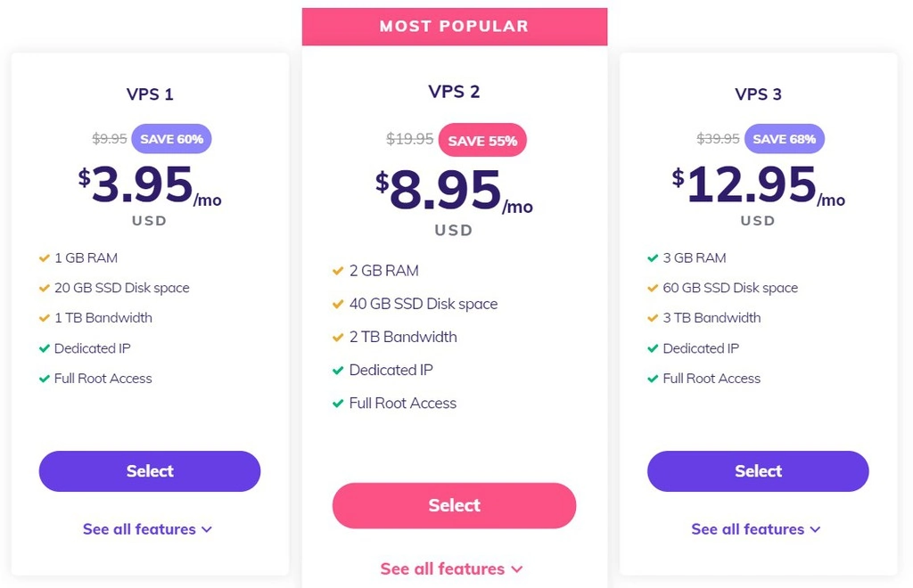Click the VPS 2 plan title
This screenshot has width=913, height=588.
tap(455, 92)
